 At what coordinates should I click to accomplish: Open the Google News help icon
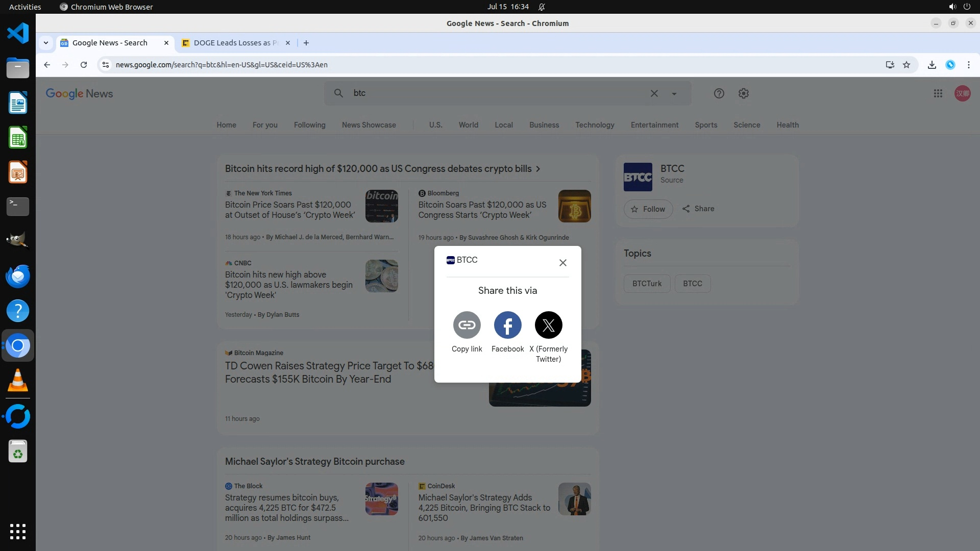point(719,93)
